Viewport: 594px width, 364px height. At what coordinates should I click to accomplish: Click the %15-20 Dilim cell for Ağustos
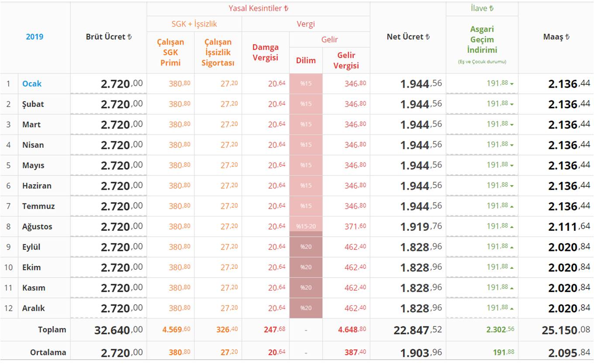pos(306,227)
